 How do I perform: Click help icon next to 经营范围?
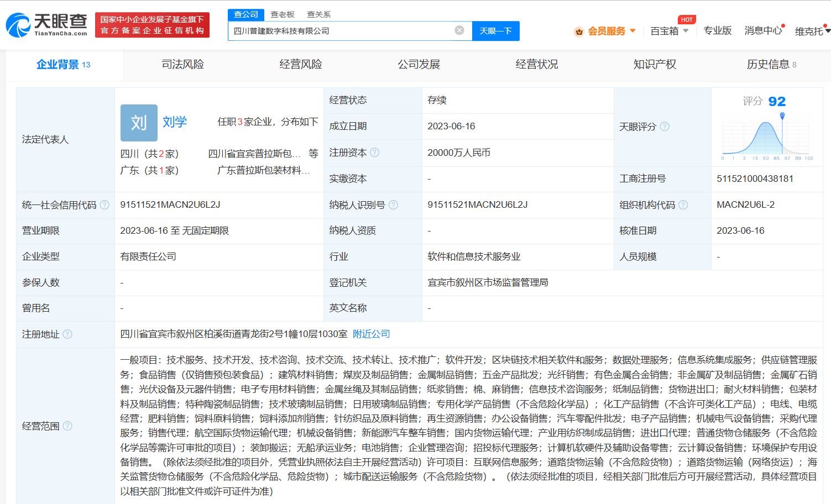coord(67,426)
